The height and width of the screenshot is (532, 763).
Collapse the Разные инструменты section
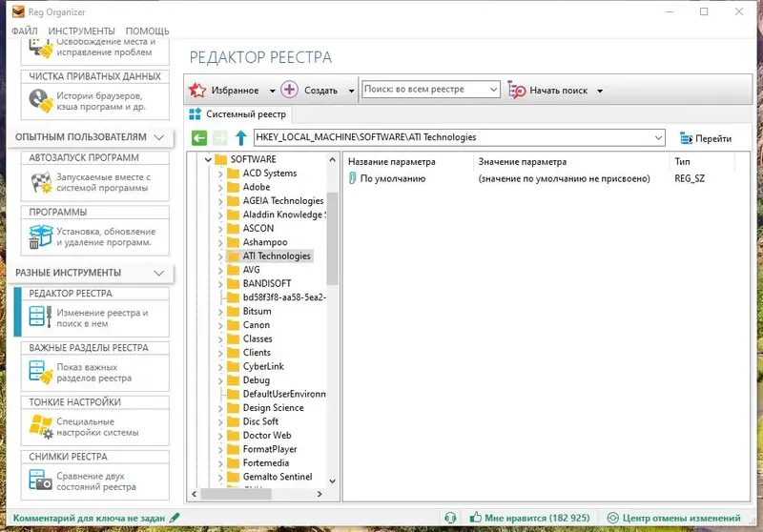[x=158, y=273]
